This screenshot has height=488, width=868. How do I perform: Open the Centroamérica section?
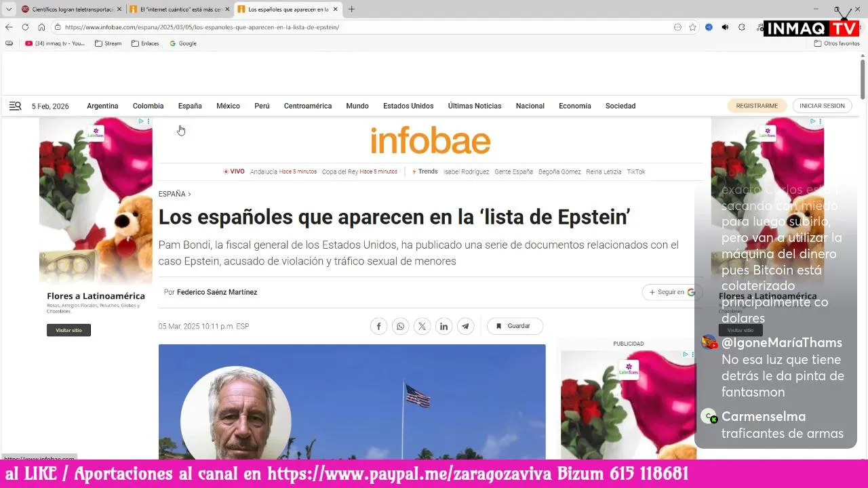[x=308, y=106]
